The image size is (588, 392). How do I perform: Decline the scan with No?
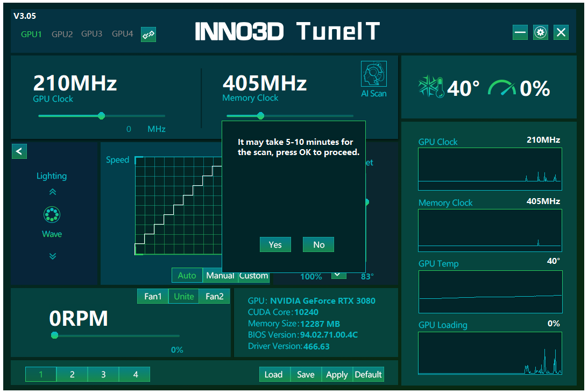(318, 244)
